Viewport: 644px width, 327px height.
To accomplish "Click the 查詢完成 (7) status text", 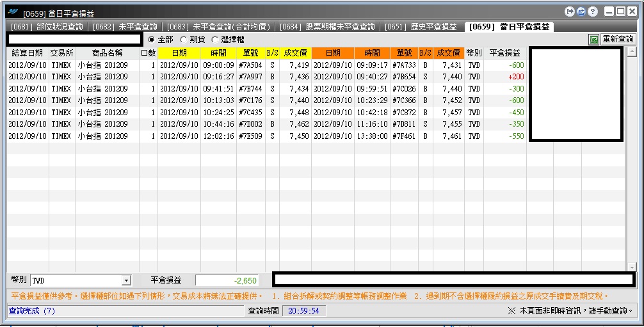I will (31, 311).
